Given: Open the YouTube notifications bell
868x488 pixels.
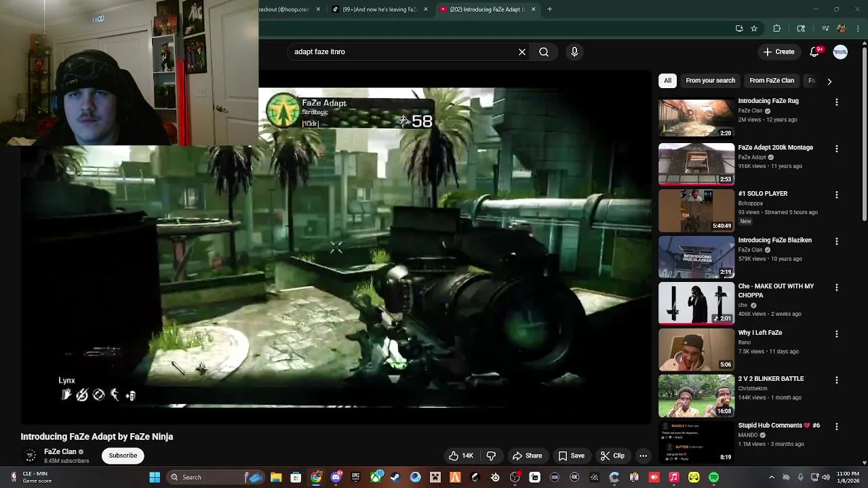Looking at the screenshot, I should pyautogui.click(x=816, y=52).
